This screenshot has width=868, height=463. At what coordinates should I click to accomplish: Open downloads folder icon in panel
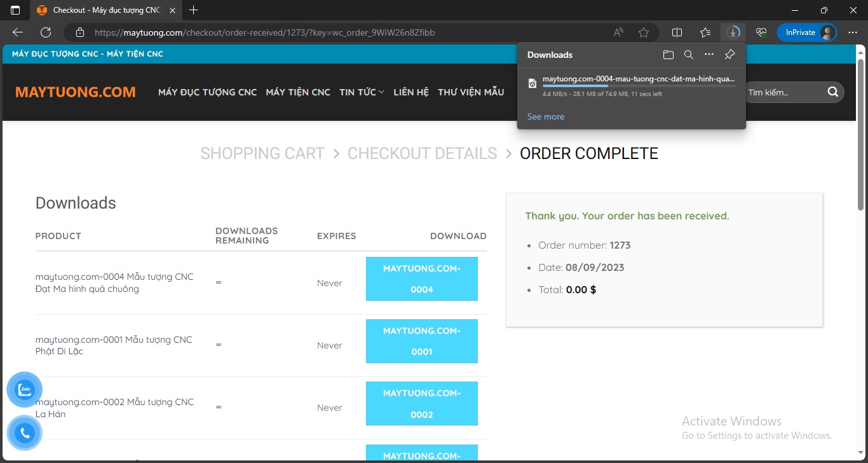coord(668,55)
